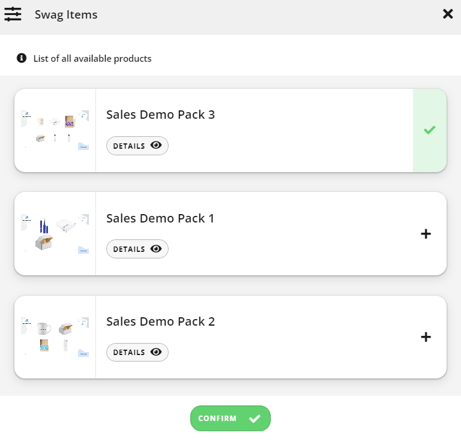This screenshot has width=461, height=445.
Task: View DETAILS of Sales Demo Pack 3
Action: (x=137, y=146)
